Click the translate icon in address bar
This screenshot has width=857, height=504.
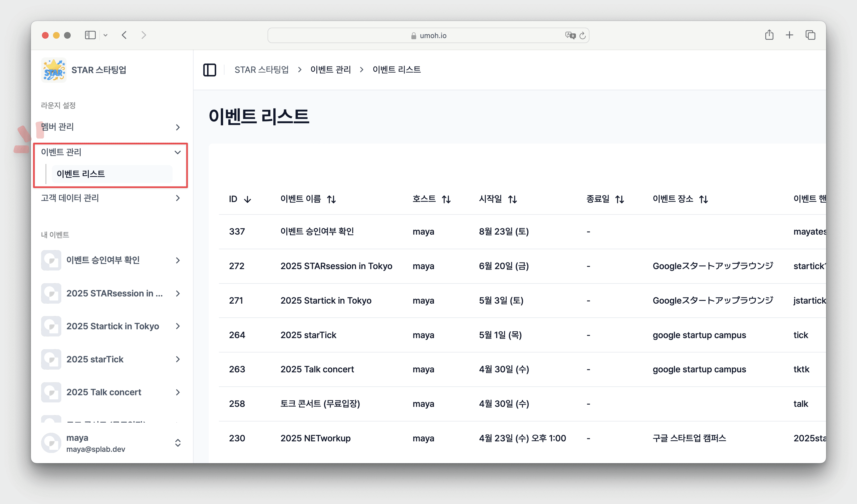pos(570,35)
